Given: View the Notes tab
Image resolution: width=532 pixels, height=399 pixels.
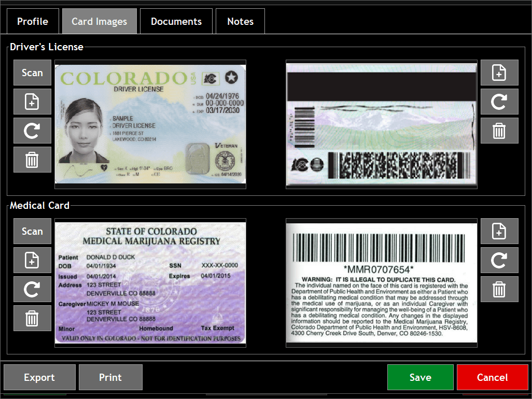Looking at the screenshot, I should [240, 21].
